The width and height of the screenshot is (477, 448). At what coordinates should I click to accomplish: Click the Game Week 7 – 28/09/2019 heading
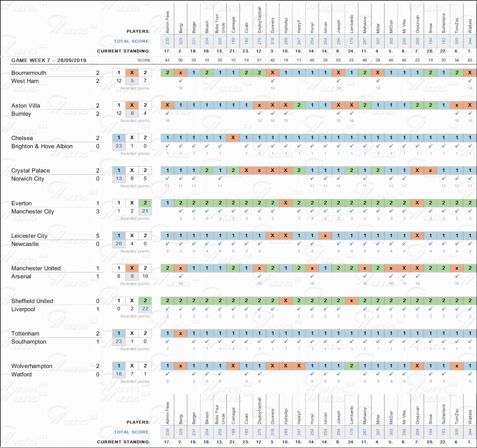point(49,60)
